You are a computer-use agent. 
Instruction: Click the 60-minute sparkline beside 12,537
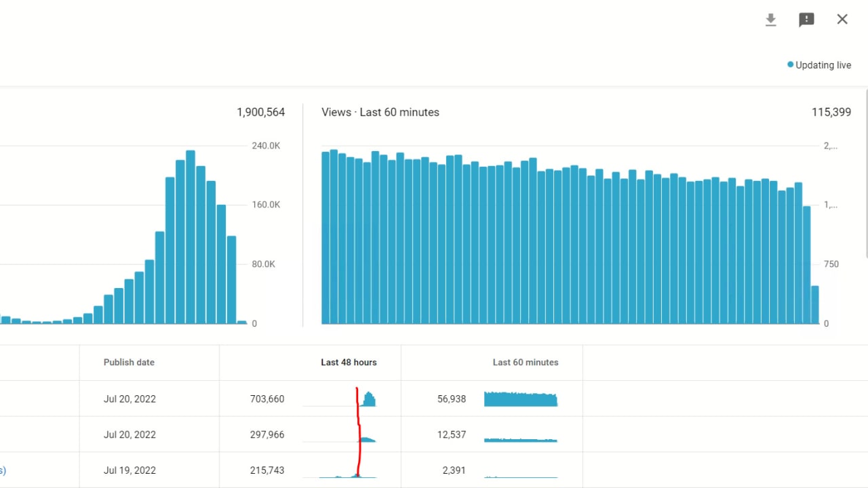(x=520, y=440)
